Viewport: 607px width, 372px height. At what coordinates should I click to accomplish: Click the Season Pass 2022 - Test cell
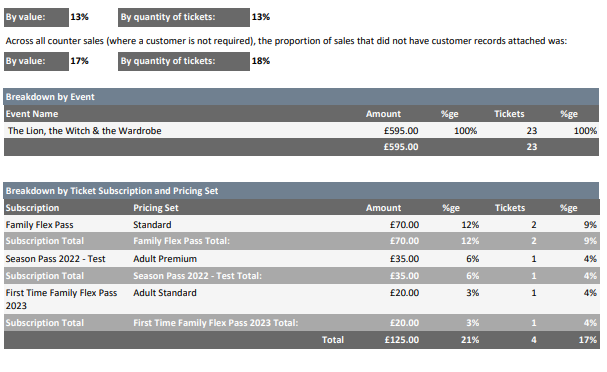55,259
